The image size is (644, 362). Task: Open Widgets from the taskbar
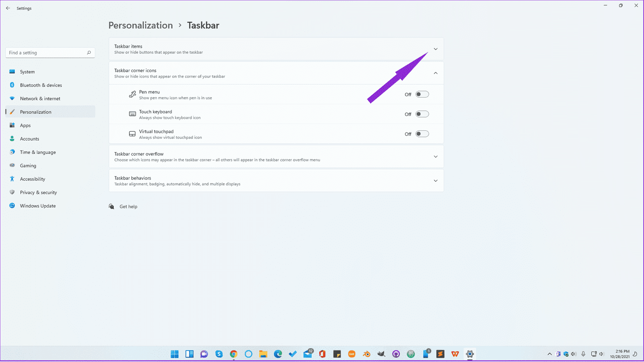tap(189, 354)
